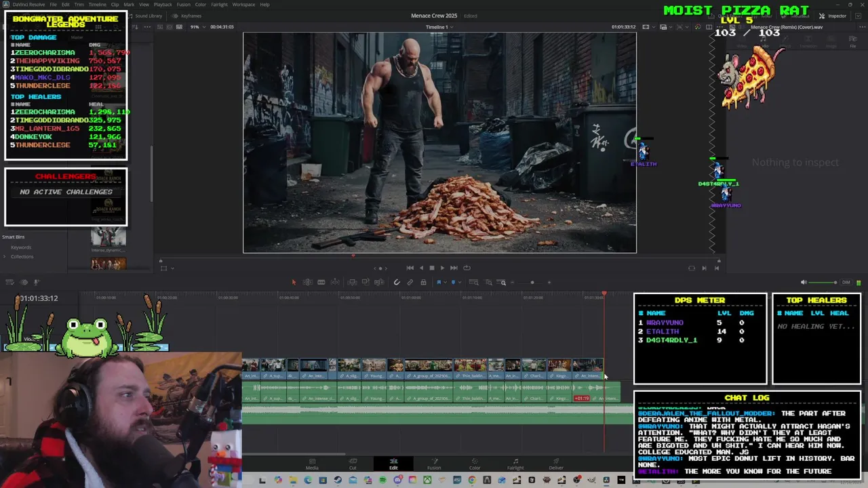868x488 pixels.
Task: Click the timeline zoom slider handle
Action: pos(532,283)
